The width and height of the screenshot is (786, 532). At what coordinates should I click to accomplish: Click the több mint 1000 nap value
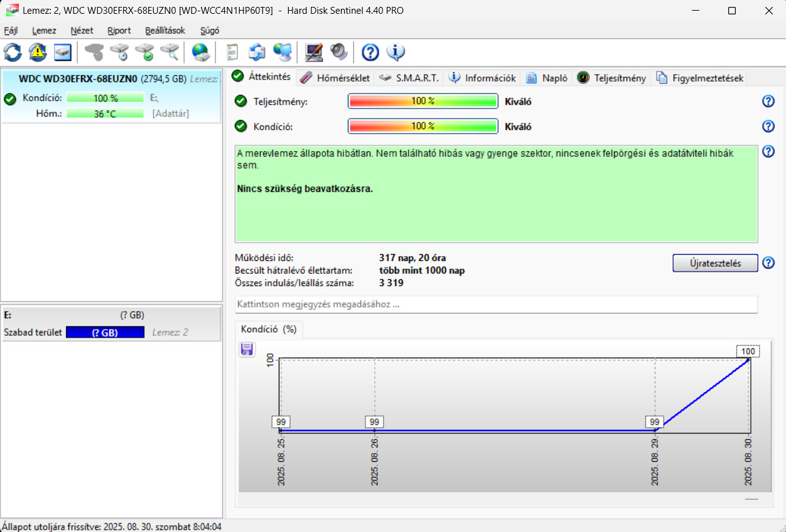coord(422,270)
